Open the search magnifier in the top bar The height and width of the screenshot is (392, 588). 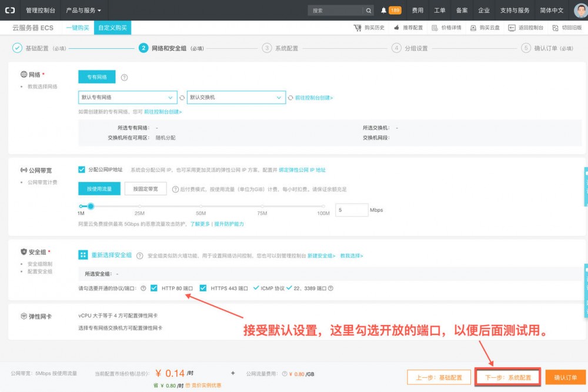click(369, 10)
